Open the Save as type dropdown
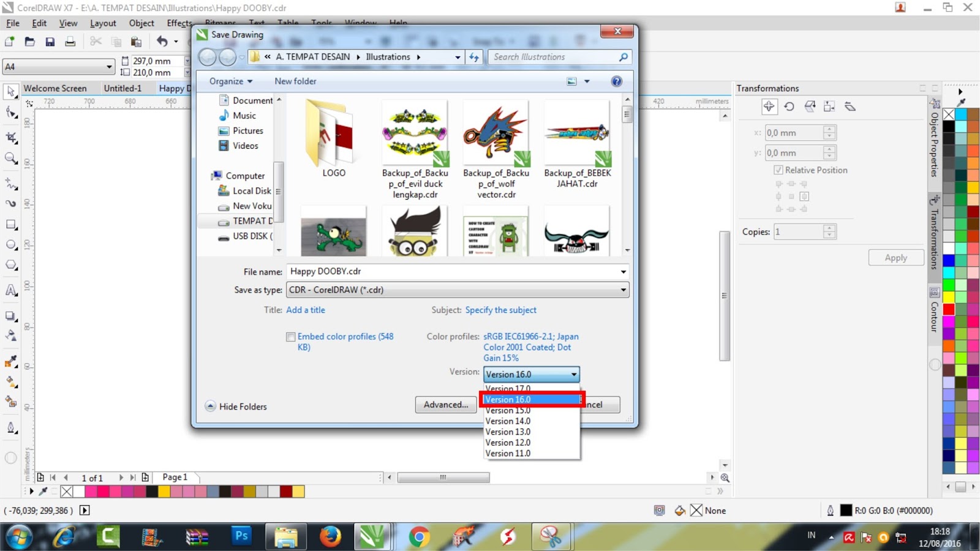This screenshot has width=980, height=551. pyautogui.click(x=624, y=290)
